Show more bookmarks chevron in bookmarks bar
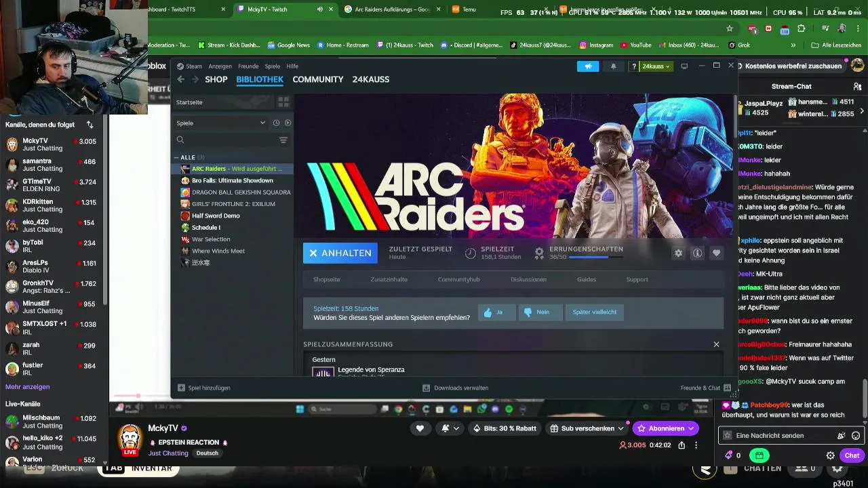The image size is (868, 488). pos(793,45)
